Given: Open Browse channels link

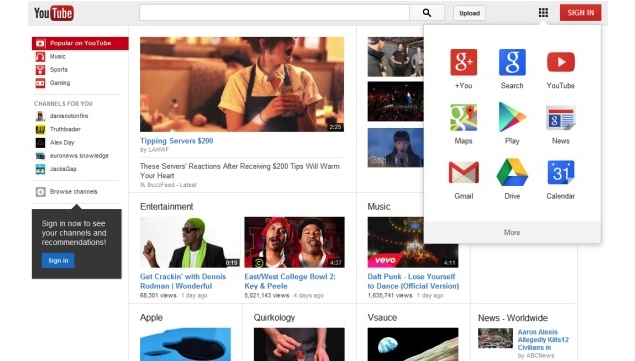Looking at the screenshot, I should [73, 192].
